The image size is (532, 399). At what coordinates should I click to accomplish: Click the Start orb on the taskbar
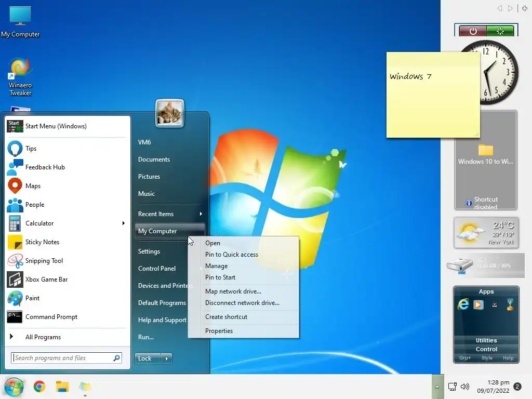click(14, 387)
